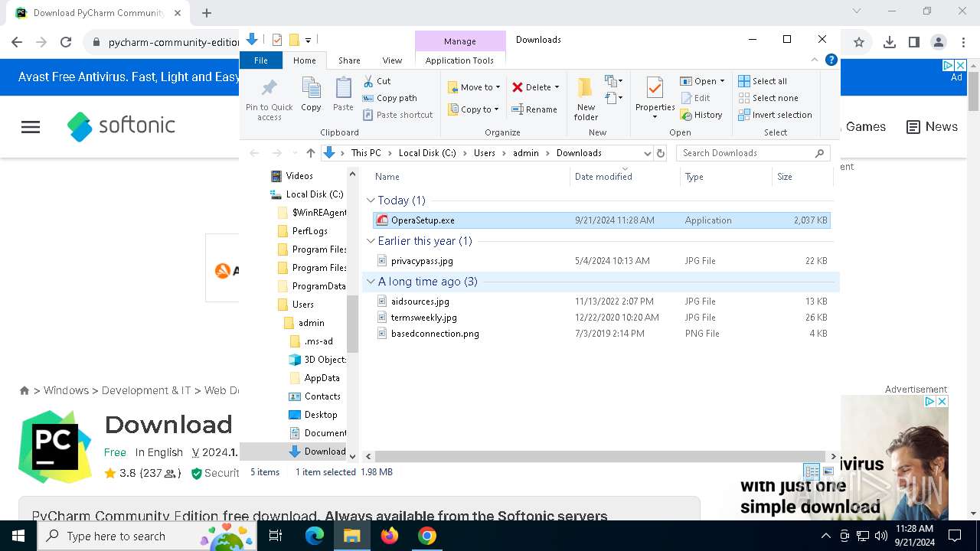Collapse the Earlier this year group
This screenshot has width=980, height=551.
pyautogui.click(x=371, y=241)
